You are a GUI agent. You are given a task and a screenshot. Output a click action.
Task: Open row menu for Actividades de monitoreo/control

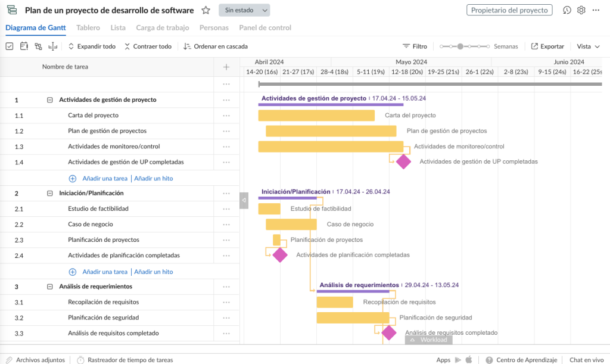pos(226,147)
